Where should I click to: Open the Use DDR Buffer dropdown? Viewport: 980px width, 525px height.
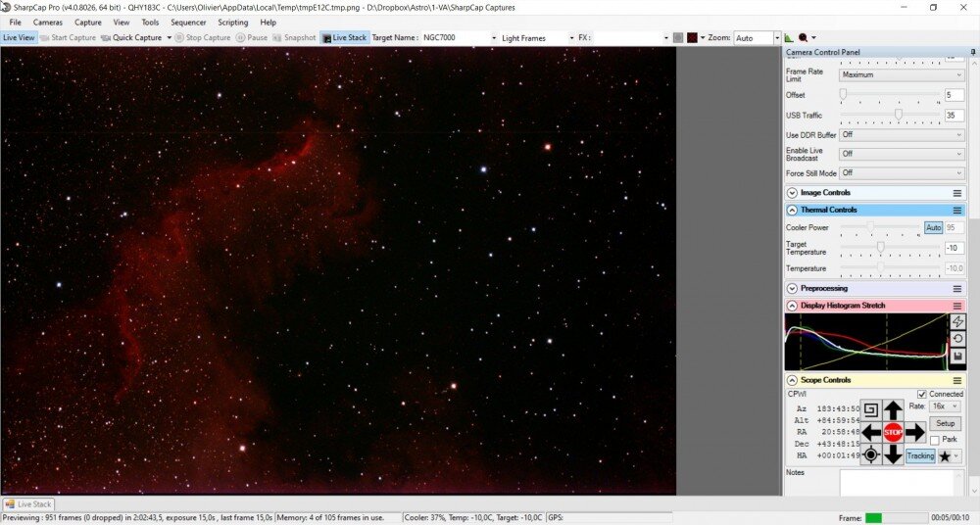click(x=902, y=135)
